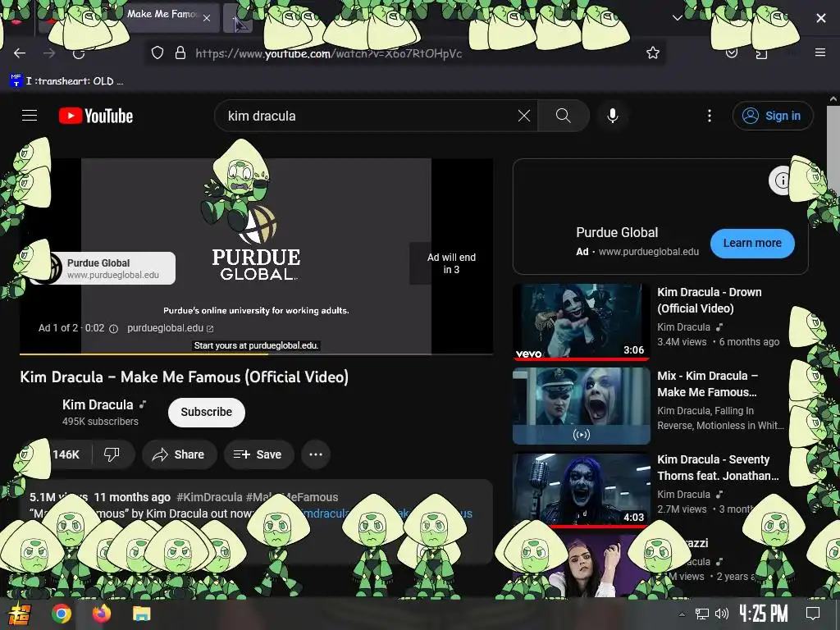
Task: Click Learn more on the Purdue Global ad
Action: (x=752, y=243)
